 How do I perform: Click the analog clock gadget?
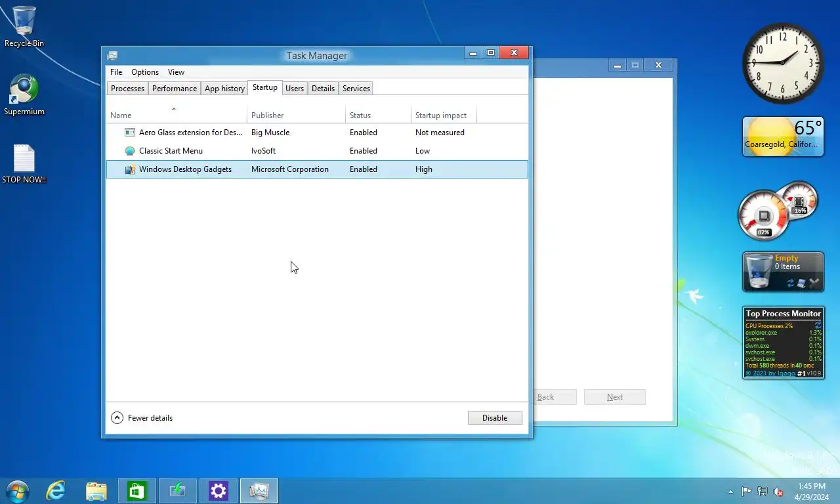[x=784, y=63]
